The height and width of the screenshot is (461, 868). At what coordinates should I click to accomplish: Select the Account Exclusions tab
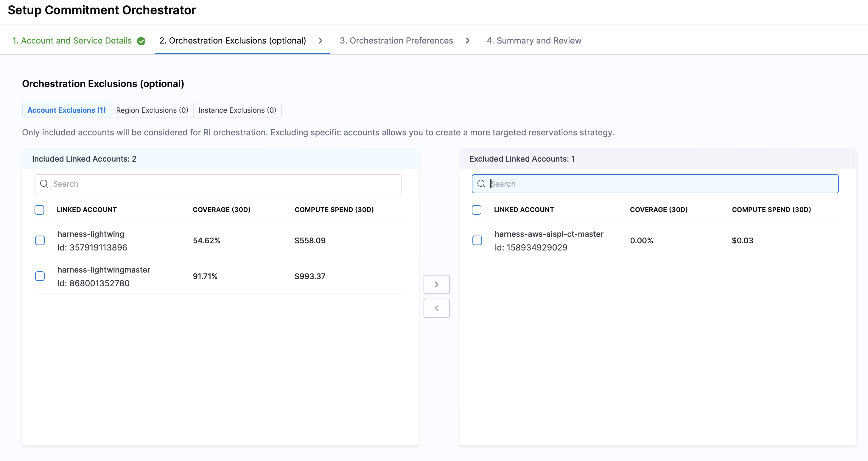click(66, 110)
